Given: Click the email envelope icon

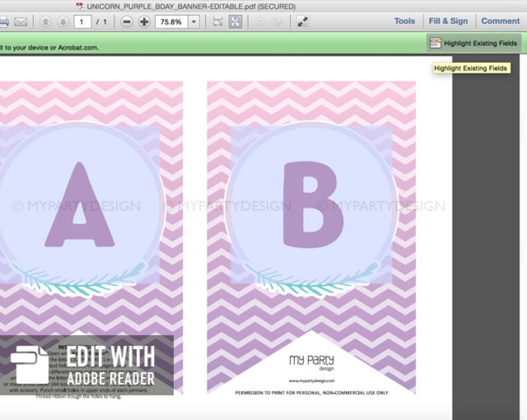Looking at the screenshot, I should point(21,22).
